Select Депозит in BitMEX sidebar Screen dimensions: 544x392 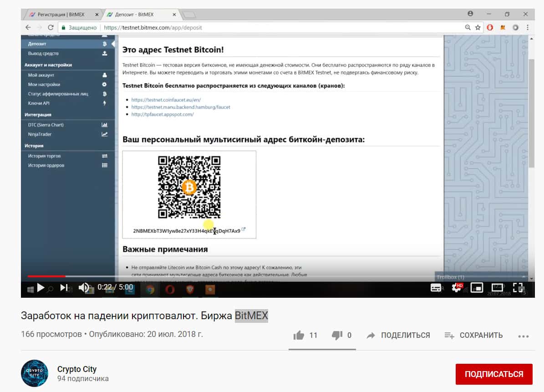pos(68,44)
